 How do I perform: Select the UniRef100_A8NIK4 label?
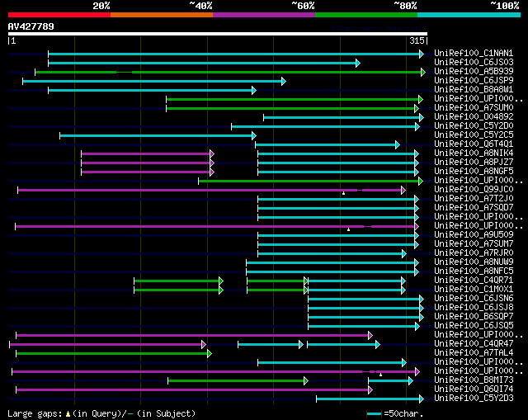click(474, 153)
